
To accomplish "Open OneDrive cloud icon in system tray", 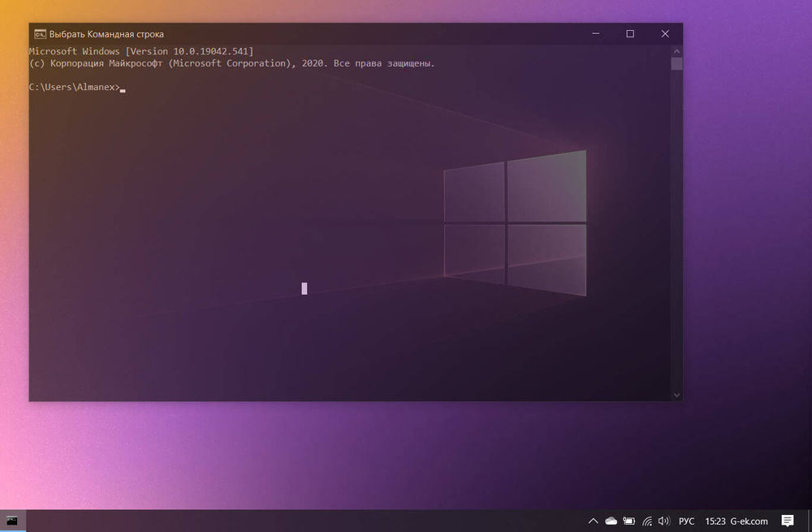I will pyautogui.click(x=611, y=521).
